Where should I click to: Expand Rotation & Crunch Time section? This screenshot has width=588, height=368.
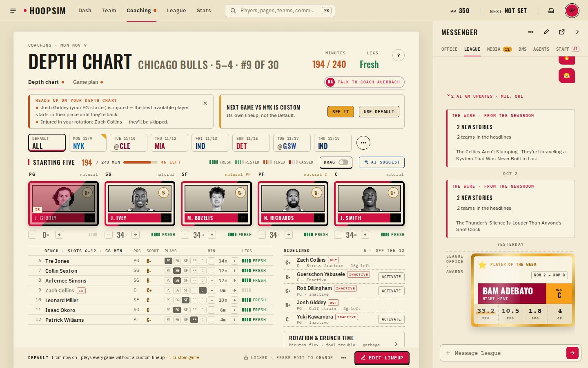pos(344,339)
